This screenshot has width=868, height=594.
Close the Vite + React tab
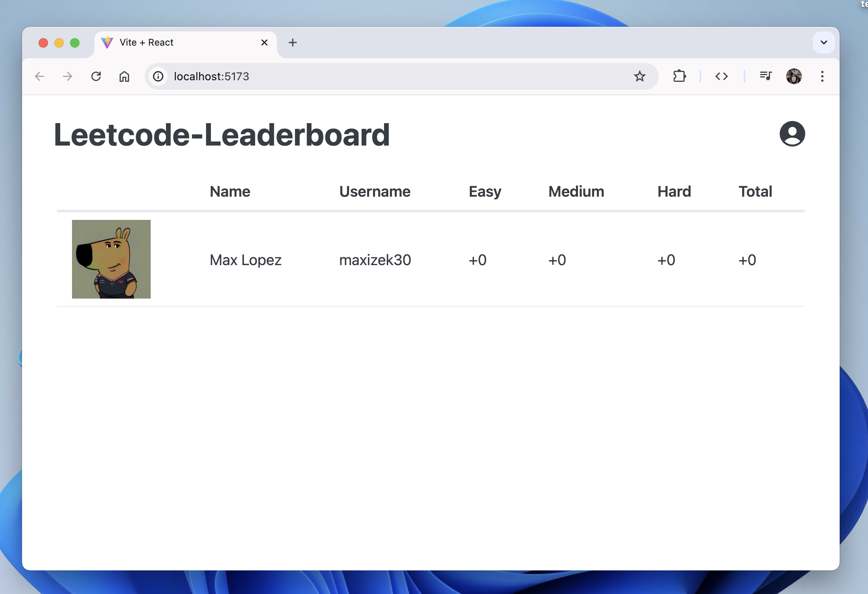(x=264, y=42)
